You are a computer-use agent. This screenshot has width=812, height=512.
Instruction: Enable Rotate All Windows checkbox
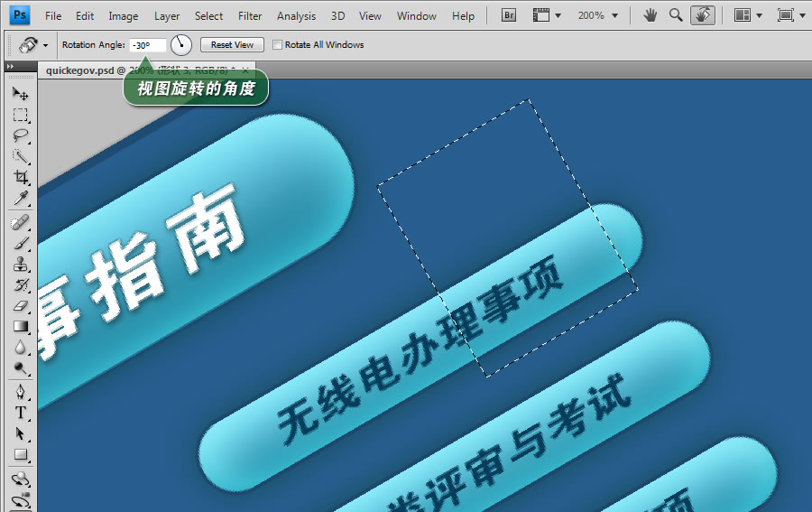tap(278, 45)
